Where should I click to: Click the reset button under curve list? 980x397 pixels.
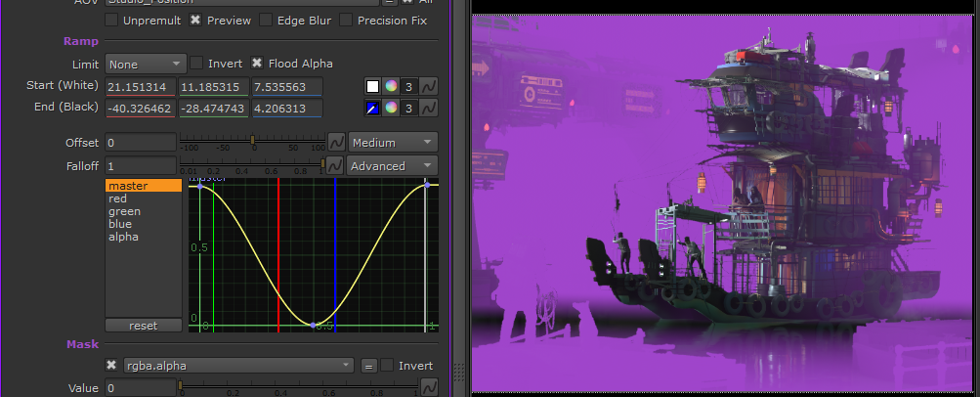tap(143, 326)
